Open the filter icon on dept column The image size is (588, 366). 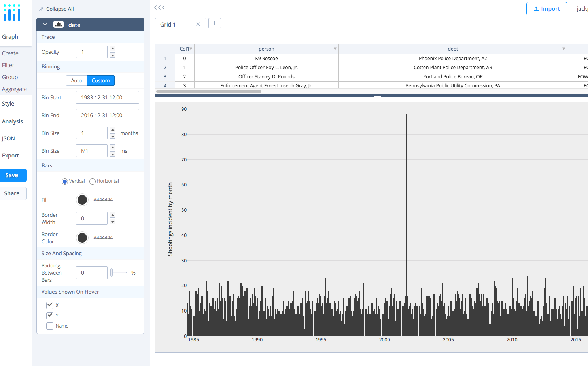click(x=563, y=49)
